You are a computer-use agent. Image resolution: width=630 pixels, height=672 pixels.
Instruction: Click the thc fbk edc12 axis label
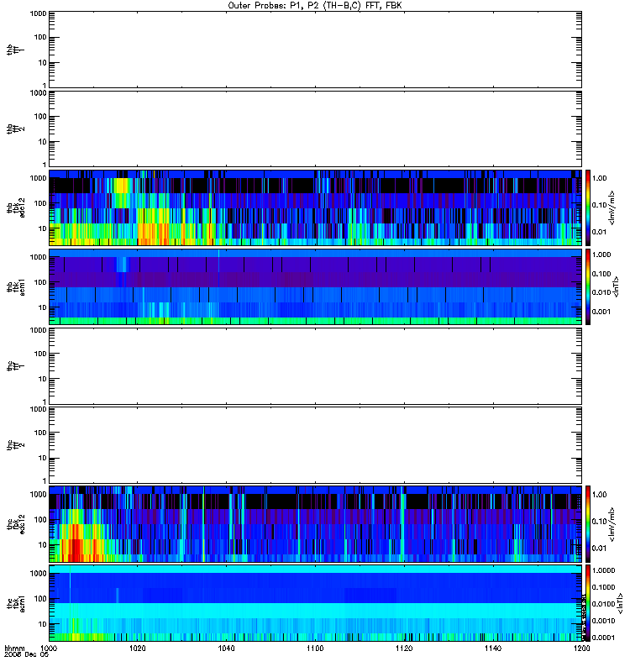click(x=15, y=523)
